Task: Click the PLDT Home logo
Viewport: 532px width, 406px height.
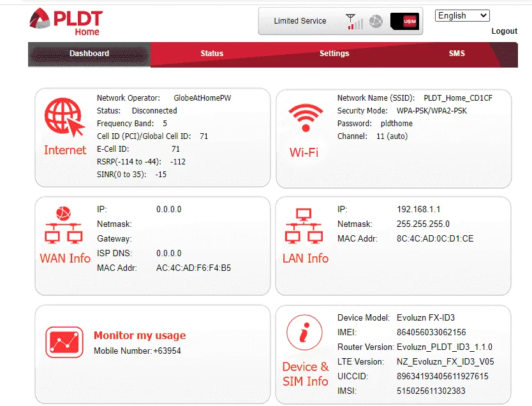Action: [66, 22]
